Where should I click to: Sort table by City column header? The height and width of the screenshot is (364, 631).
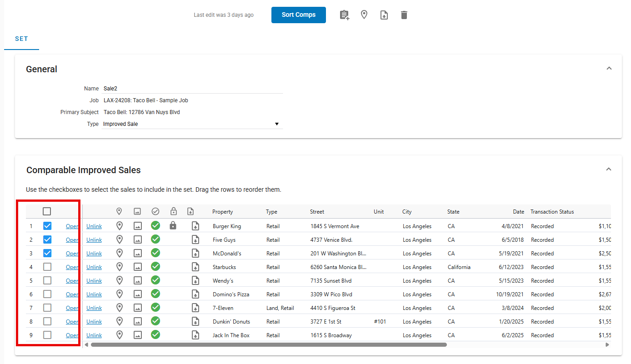click(x=407, y=212)
